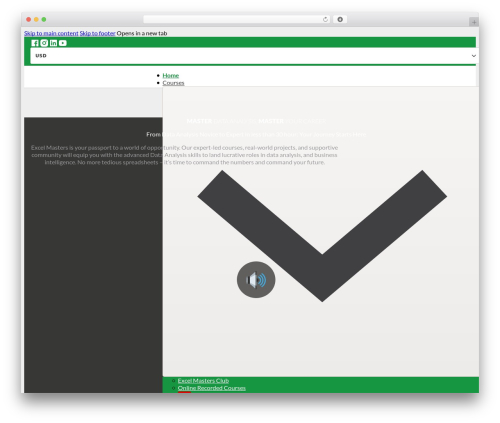Open Excel Masters Club link
The height and width of the screenshot is (423, 500).
click(203, 381)
